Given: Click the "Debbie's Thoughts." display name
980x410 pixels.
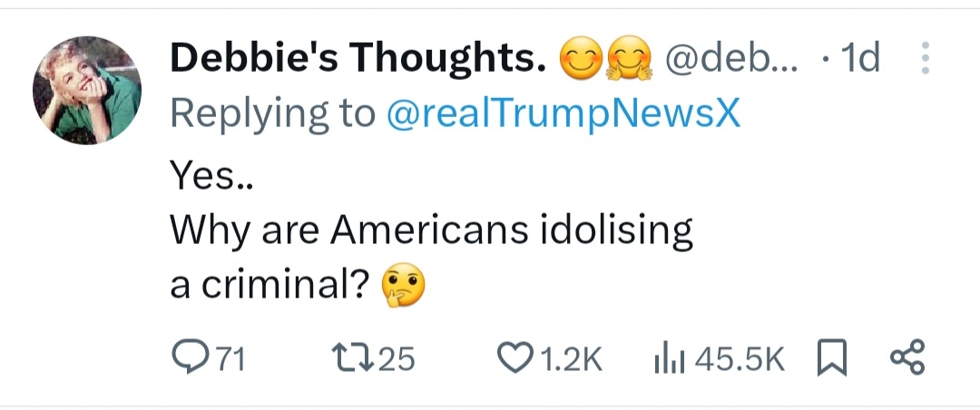Looking at the screenshot, I should tap(358, 60).
